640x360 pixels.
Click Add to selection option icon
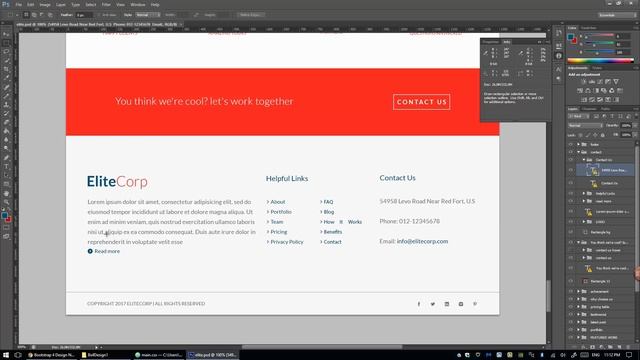(34, 15)
